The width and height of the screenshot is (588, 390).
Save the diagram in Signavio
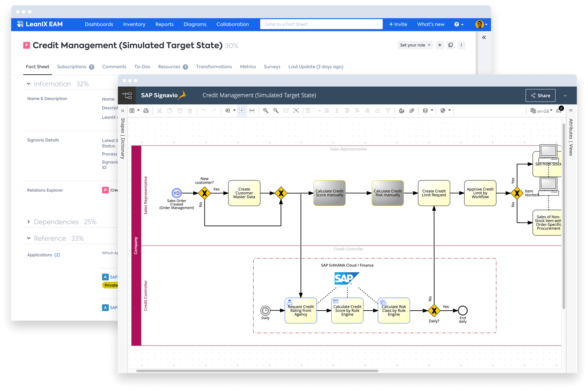pyautogui.click(x=132, y=111)
